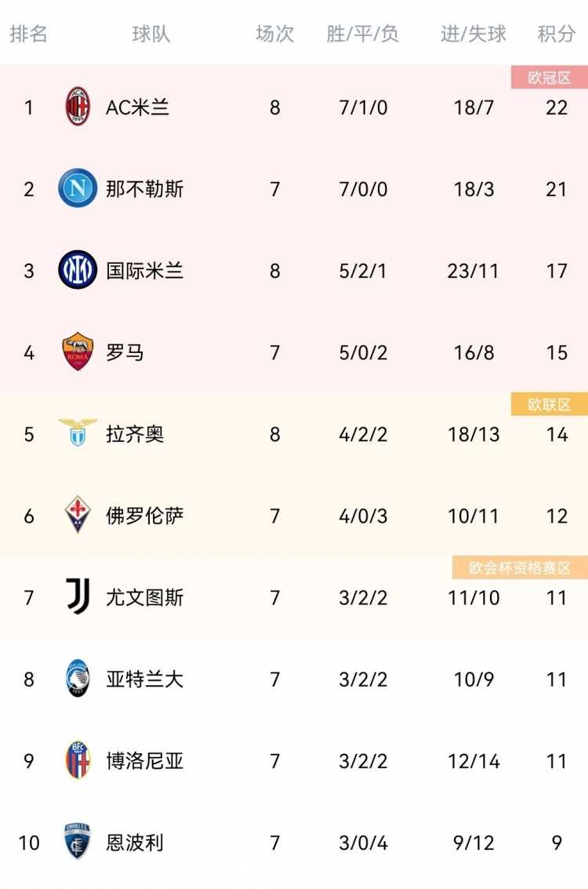Select the 那不勒斯 points value 21

click(x=557, y=189)
